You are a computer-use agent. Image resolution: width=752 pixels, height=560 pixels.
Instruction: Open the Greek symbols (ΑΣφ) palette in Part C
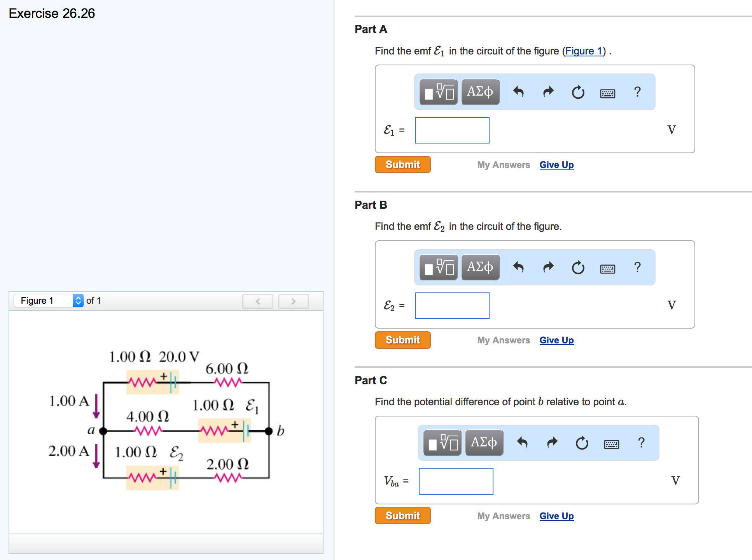pyautogui.click(x=484, y=443)
